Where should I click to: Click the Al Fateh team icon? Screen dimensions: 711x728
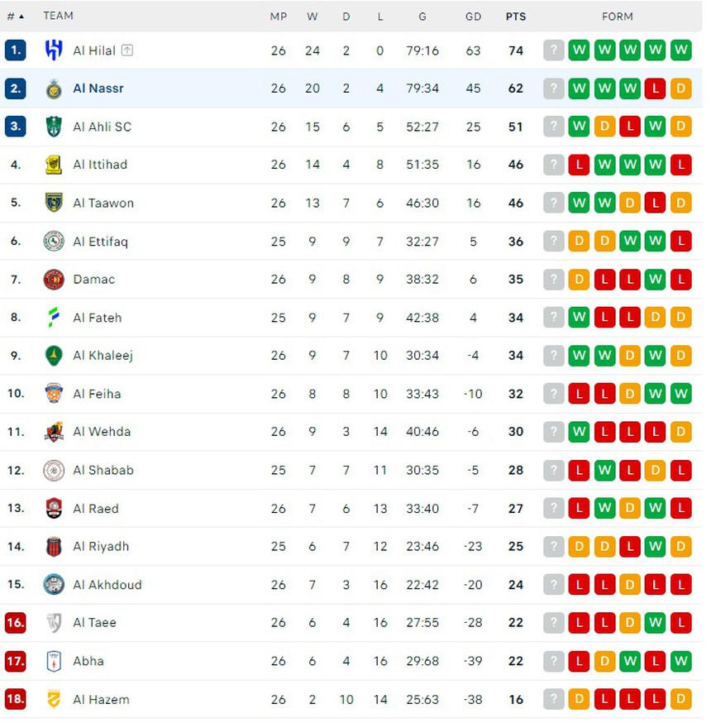[x=54, y=318]
